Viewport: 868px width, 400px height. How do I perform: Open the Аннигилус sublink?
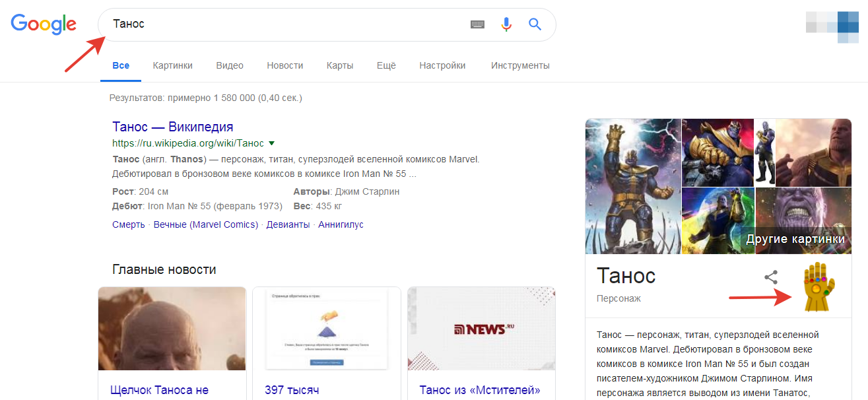pos(341,224)
